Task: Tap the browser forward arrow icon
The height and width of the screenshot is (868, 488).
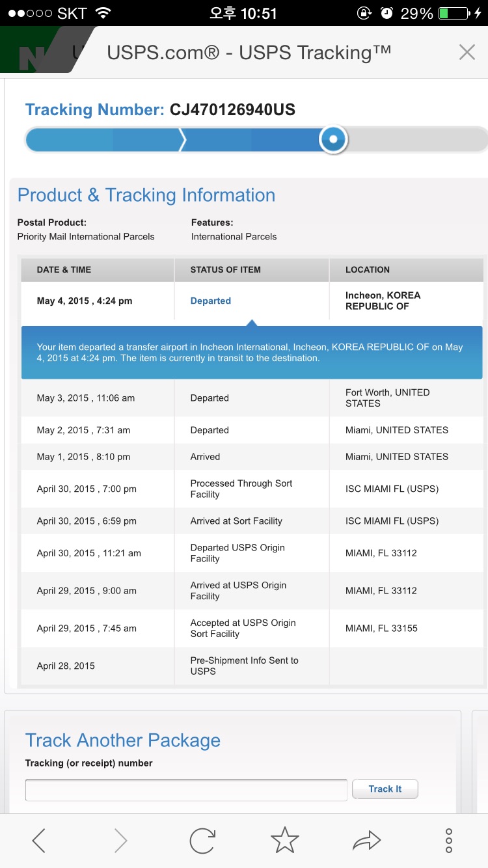Action: [121, 841]
